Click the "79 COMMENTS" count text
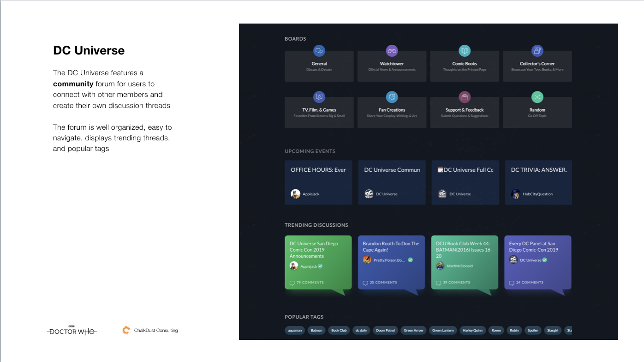Viewport: 644px width, 362px height. tap(310, 283)
